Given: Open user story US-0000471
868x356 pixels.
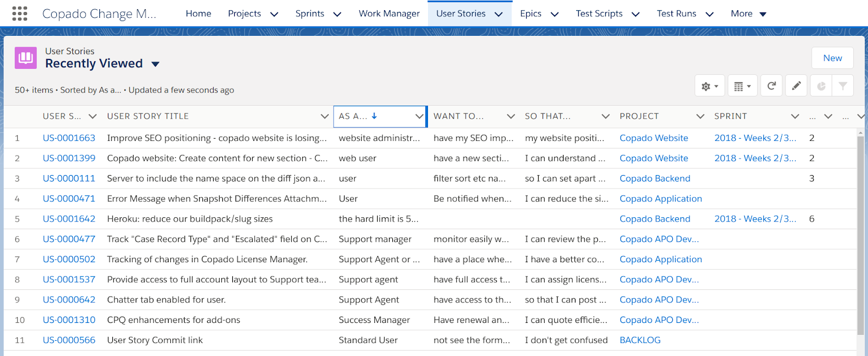Looking at the screenshot, I should tap(69, 199).
